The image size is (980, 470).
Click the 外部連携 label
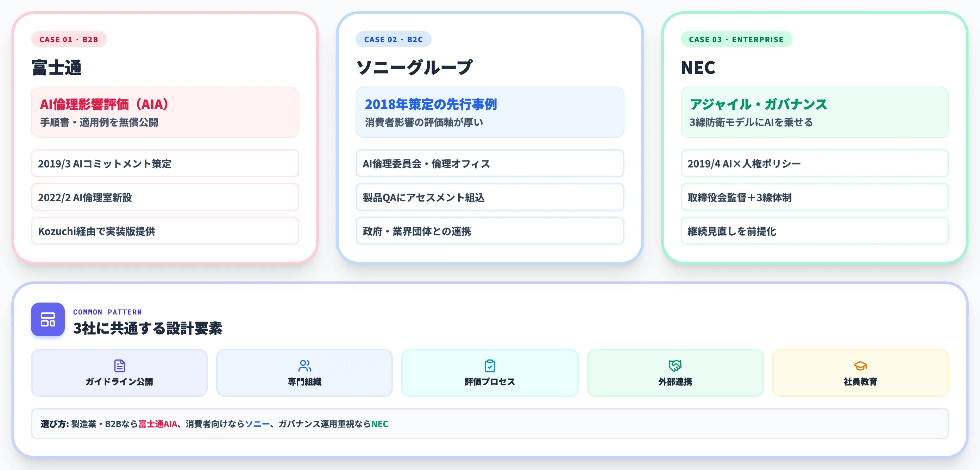pos(675,381)
